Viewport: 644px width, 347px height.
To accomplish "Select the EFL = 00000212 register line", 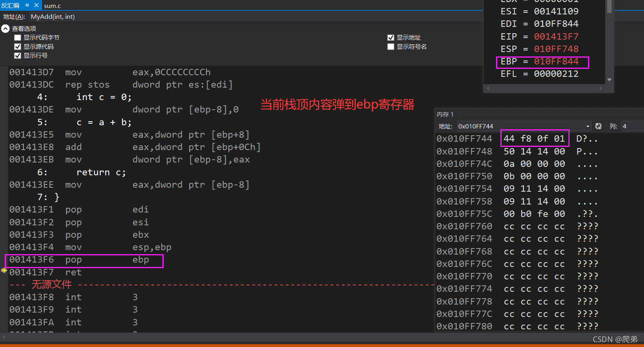I will tap(540, 74).
